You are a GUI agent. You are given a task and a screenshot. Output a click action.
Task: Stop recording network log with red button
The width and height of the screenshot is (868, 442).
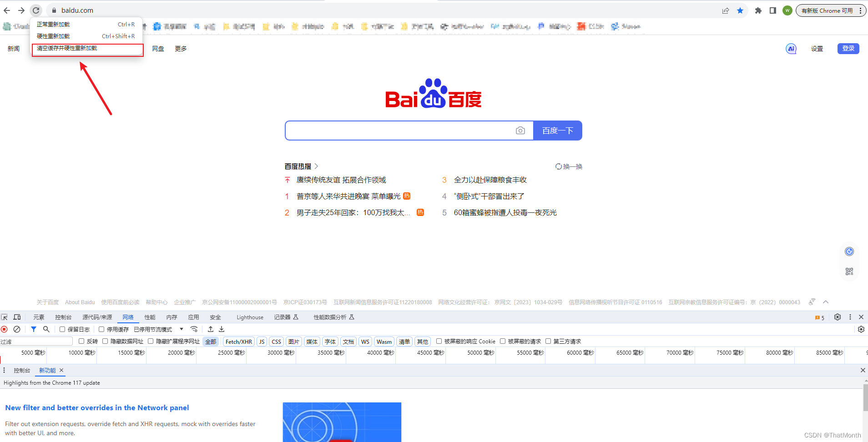[x=5, y=329]
